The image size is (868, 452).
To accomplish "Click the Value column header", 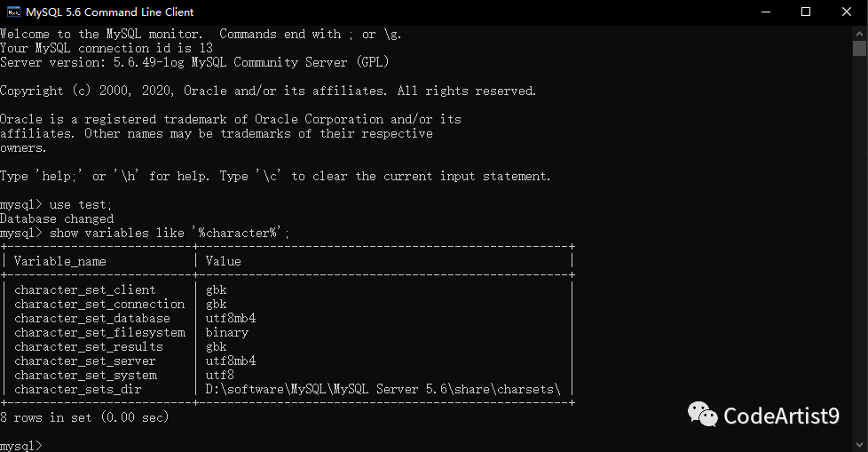I will coord(223,261).
